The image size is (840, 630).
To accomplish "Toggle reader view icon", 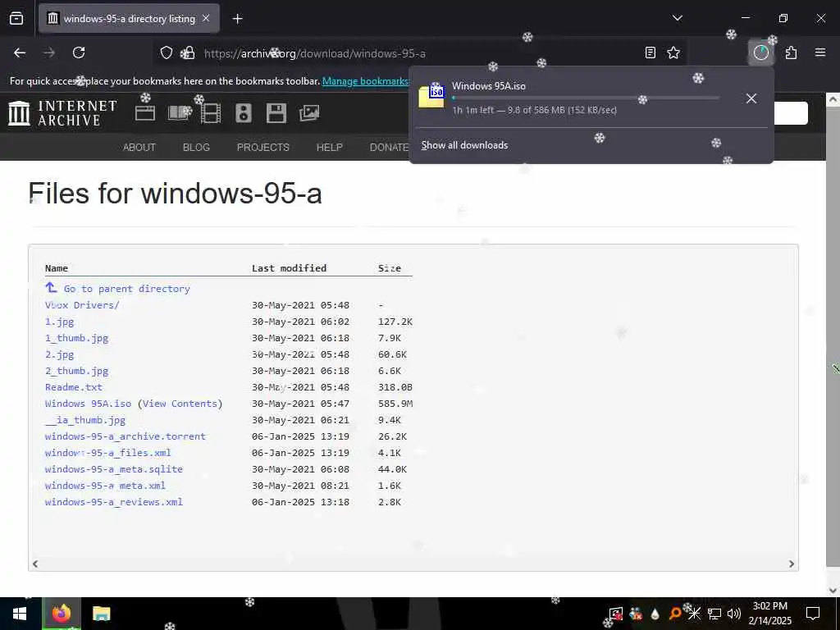I will pos(650,52).
